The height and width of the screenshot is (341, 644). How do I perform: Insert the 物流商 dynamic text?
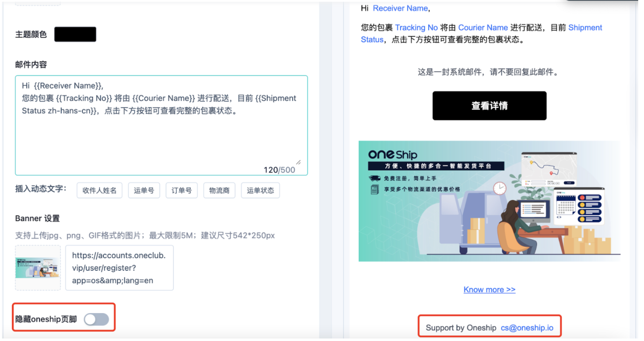point(219,191)
